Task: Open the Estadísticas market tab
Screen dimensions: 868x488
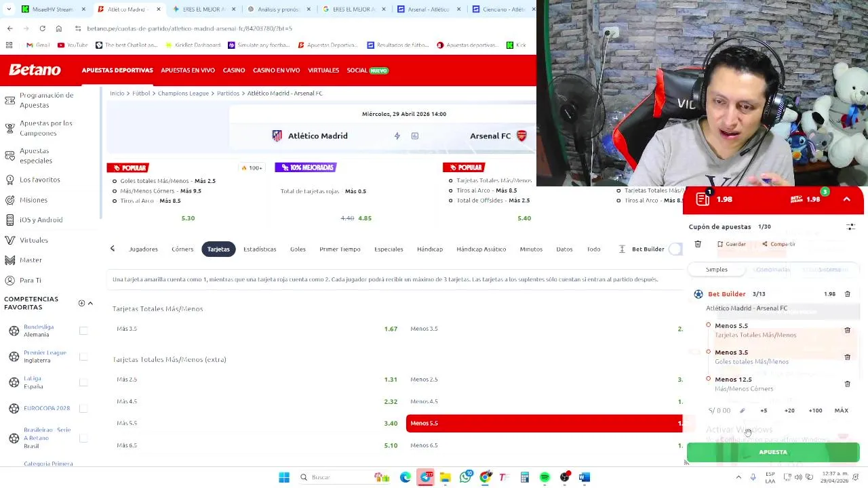Action: (260, 249)
